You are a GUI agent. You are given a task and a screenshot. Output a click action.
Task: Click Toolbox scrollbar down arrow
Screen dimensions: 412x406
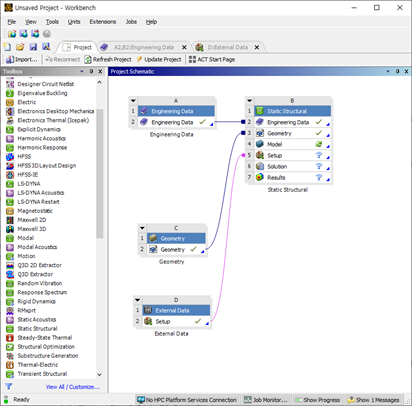(99, 375)
